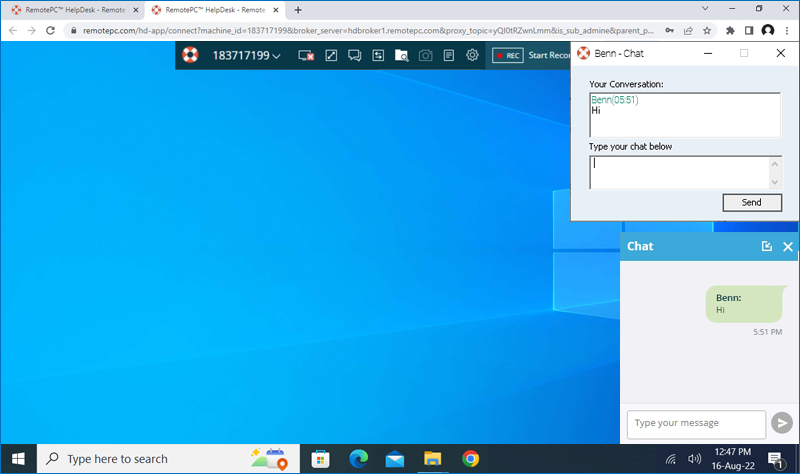
Task: Click the 5:51 PM chat timestamp
Action: click(x=767, y=332)
